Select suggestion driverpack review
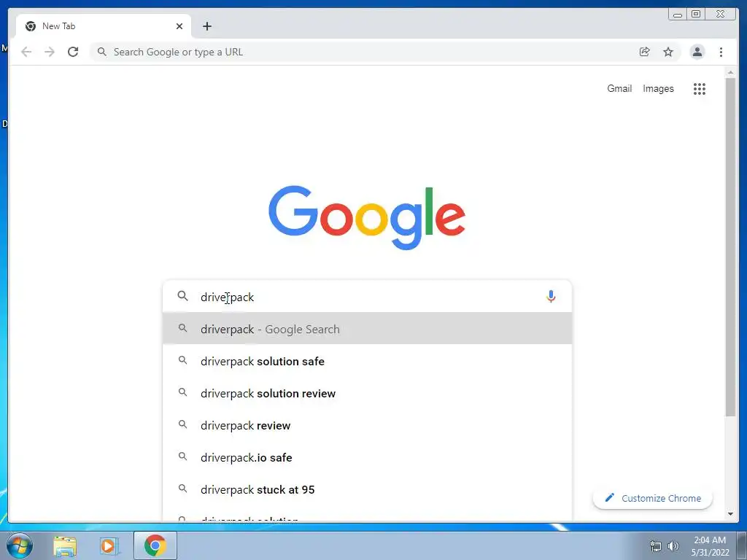The width and height of the screenshot is (747, 560). click(x=367, y=425)
